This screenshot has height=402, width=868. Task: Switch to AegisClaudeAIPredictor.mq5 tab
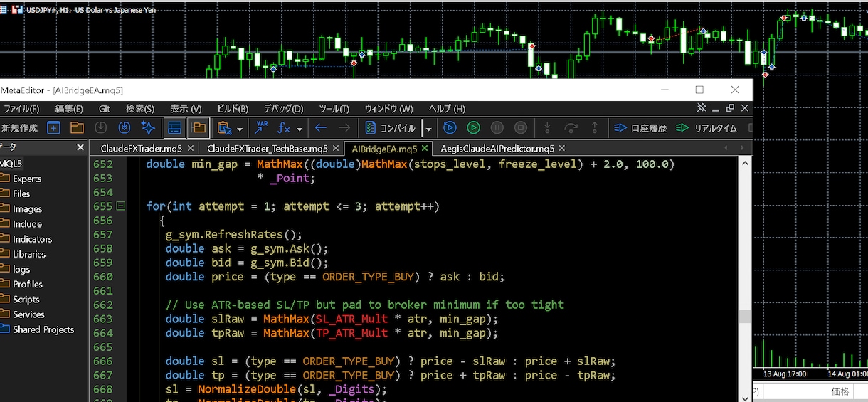(497, 149)
